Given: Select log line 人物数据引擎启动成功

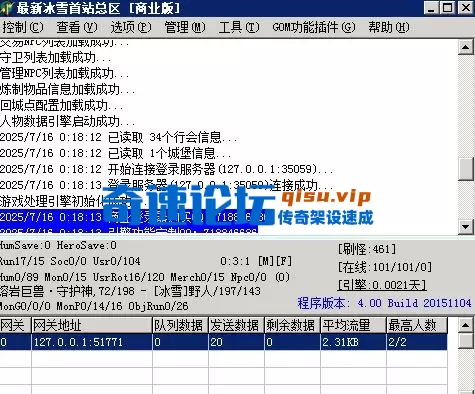Looking at the screenshot, I should coord(68,121).
